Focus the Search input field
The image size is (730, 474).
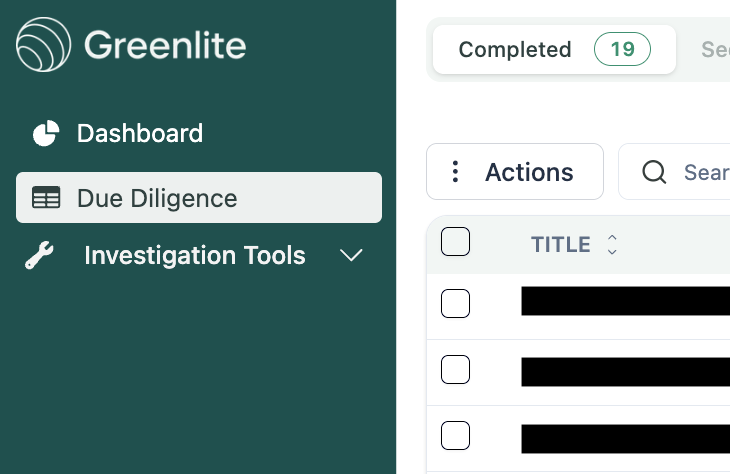(674, 172)
